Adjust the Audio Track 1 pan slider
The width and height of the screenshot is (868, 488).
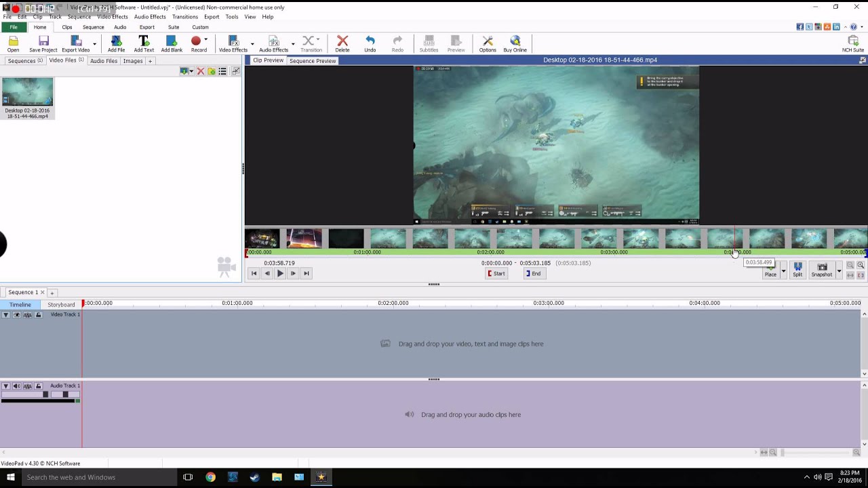pyautogui.click(x=65, y=394)
